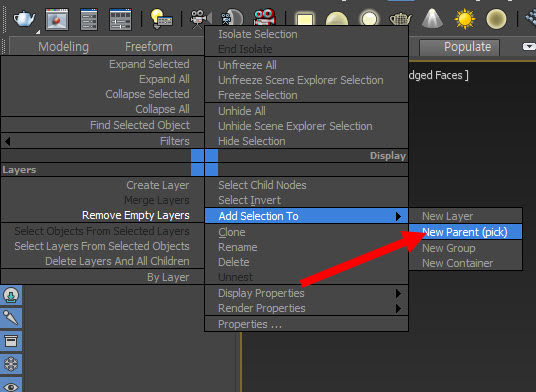
Task: Open the Render Setup dialog icon
Action: 89,19
